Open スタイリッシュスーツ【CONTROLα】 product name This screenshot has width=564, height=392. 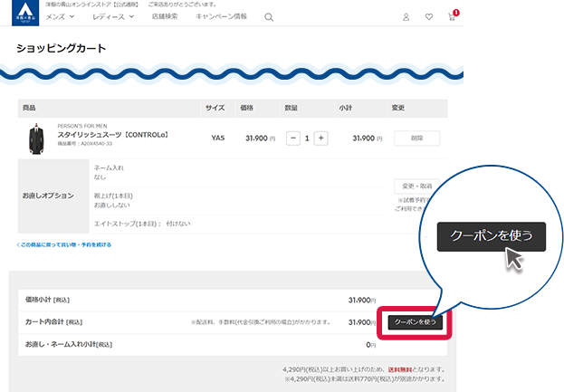[113, 135]
